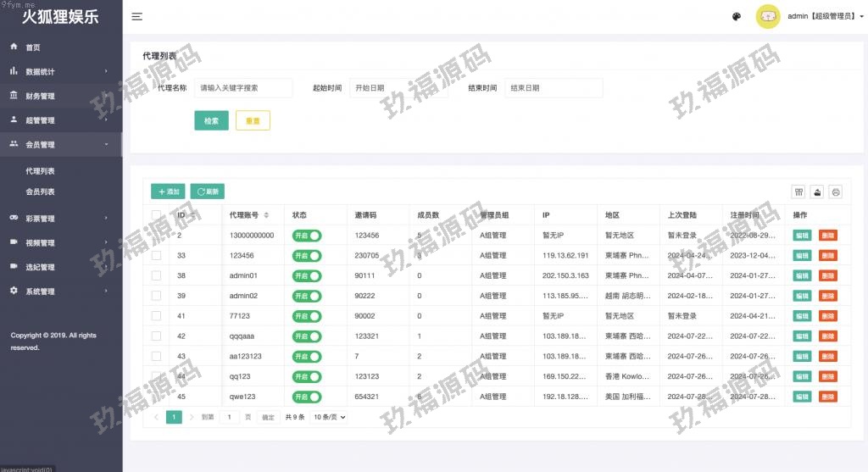Click the print icon above table
The height and width of the screenshot is (472, 868).
836,192
